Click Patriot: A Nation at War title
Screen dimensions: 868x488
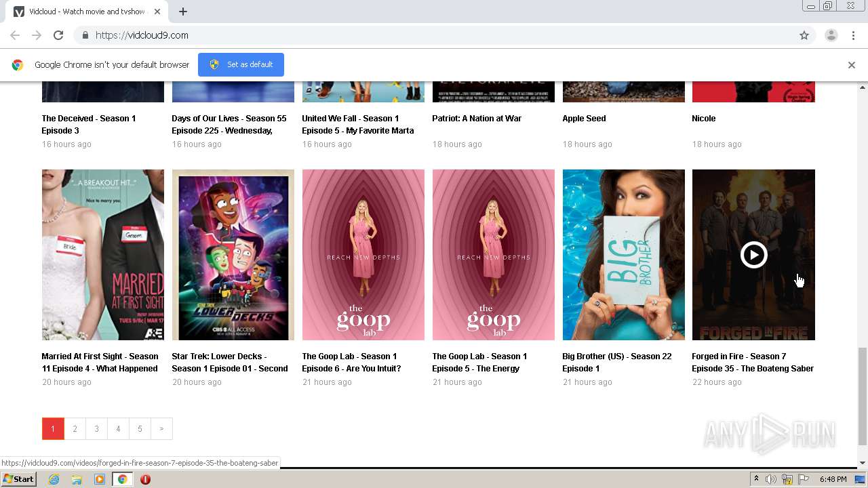coord(477,118)
